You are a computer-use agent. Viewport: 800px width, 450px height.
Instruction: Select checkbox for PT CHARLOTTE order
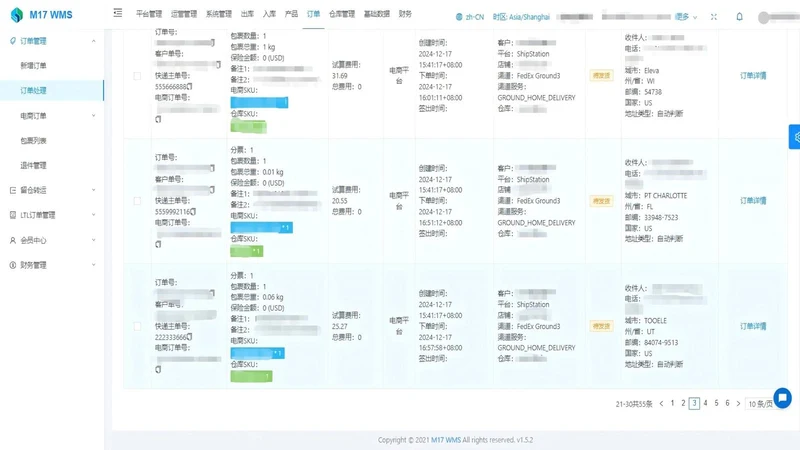point(137,201)
